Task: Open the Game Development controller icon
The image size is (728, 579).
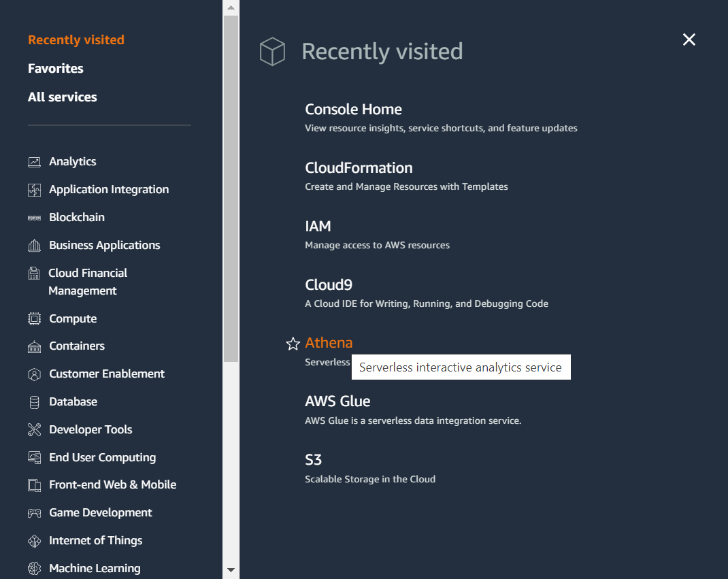Action: [x=34, y=512]
